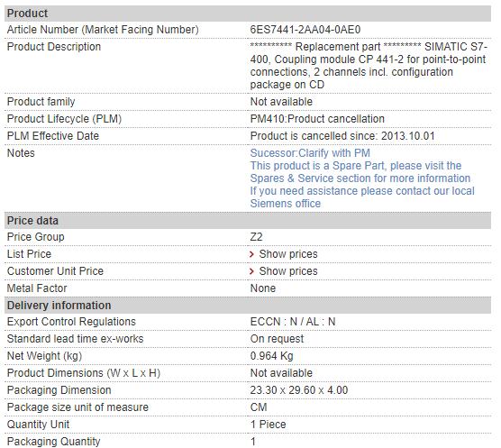Screen dimensions: 501x448
Task: Click the Packaging Quantity label
Action: point(53,442)
